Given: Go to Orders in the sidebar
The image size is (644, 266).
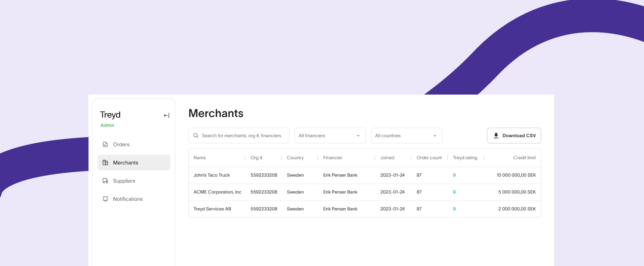Looking at the screenshot, I should (121, 144).
